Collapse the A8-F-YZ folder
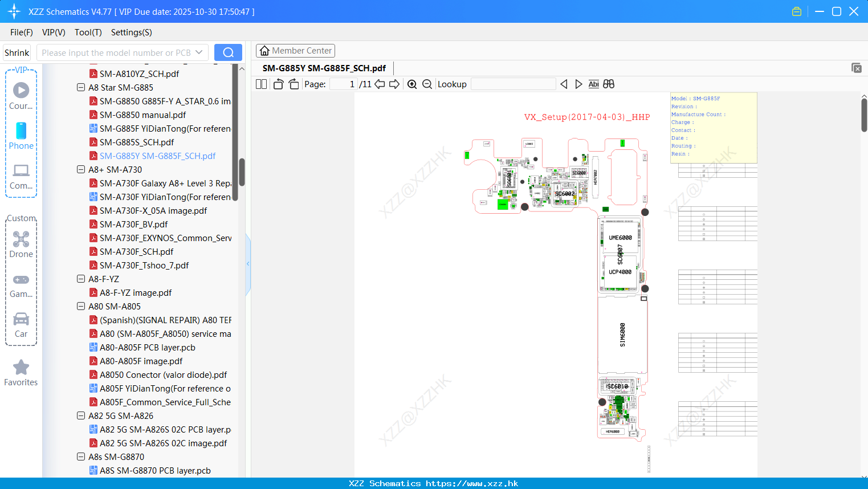868x489 pixels. 81,279
